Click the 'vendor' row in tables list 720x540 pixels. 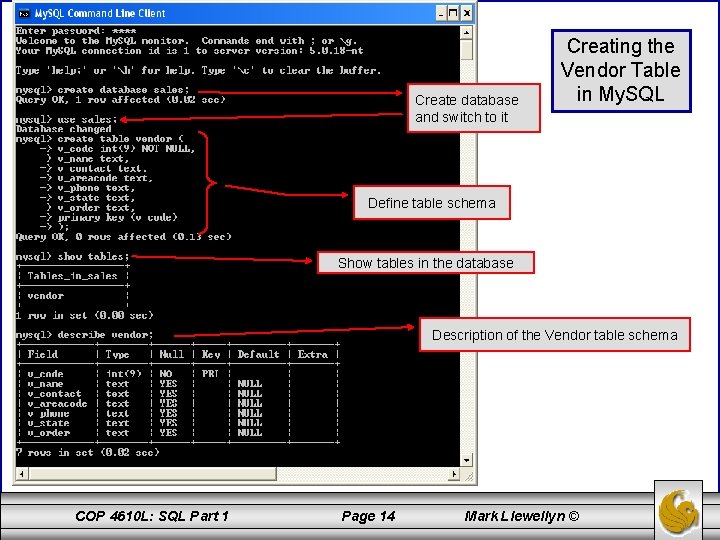click(x=45, y=296)
